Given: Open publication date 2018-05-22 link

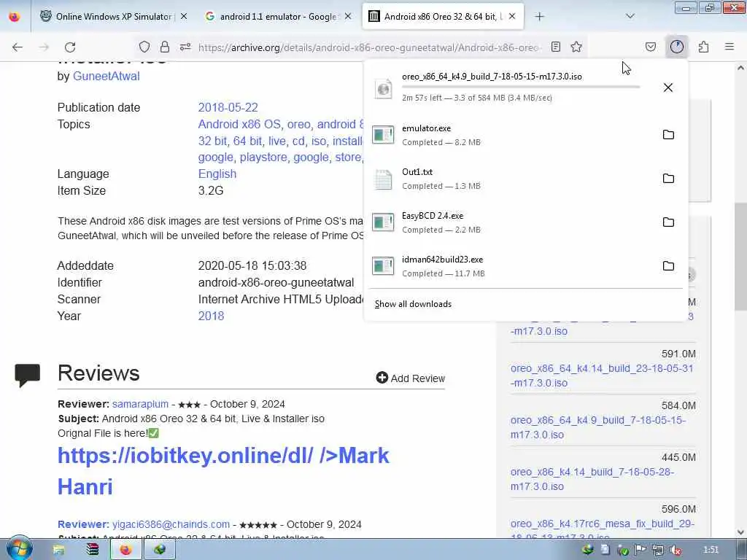Looking at the screenshot, I should point(228,108).
